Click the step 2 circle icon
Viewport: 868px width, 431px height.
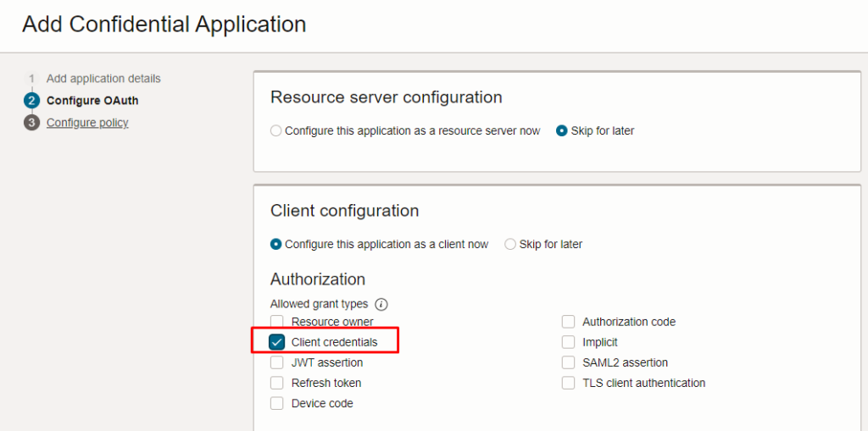pyautogui.click(x=31, y=101)
